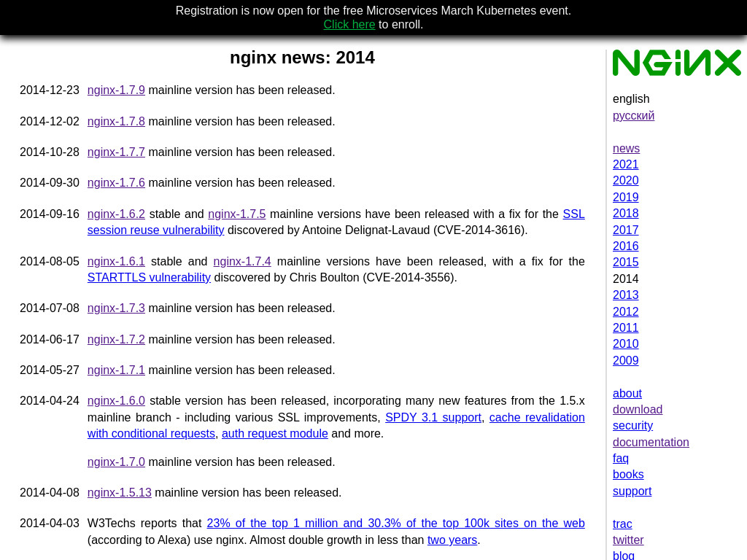Open the STARTTLS vulnerability link

pos(149,278)
